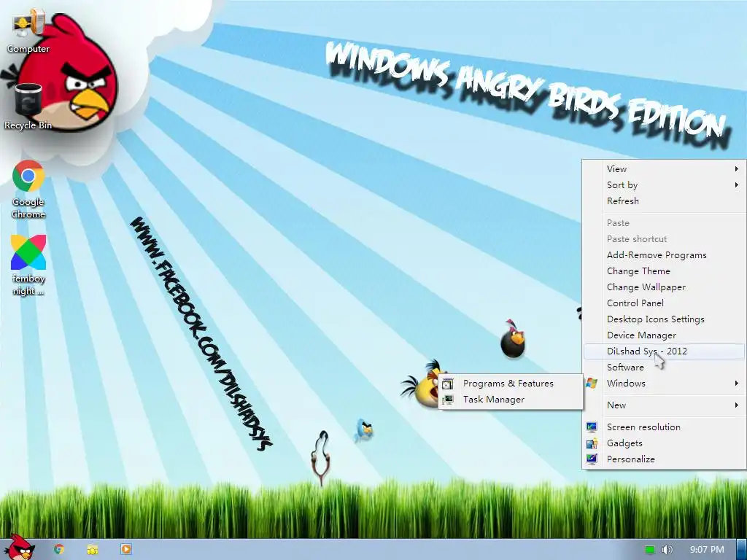
Task: Open the folder explorer taskbar icon
Action: pyautogui.click(x=93, y=549)
